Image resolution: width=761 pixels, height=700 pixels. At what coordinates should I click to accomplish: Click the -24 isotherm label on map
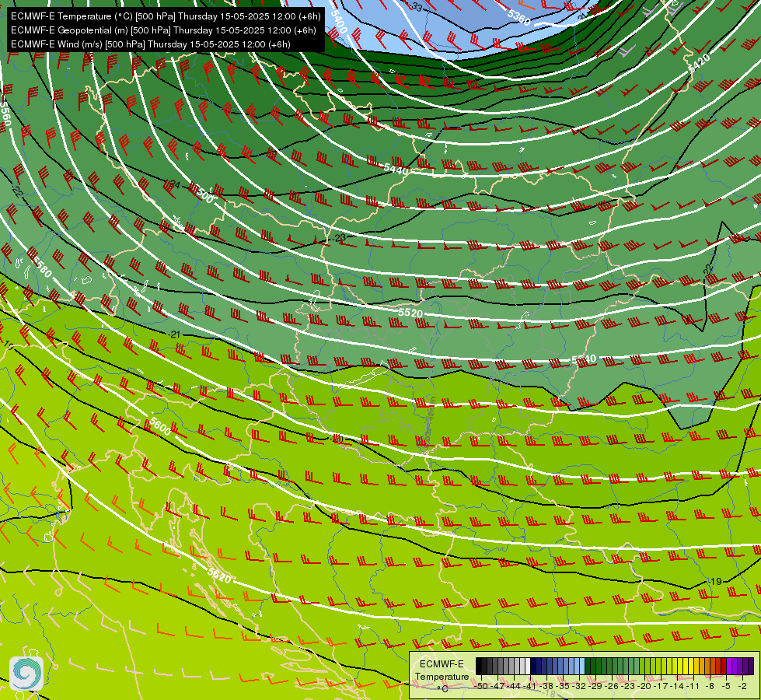tap(174, 184)
